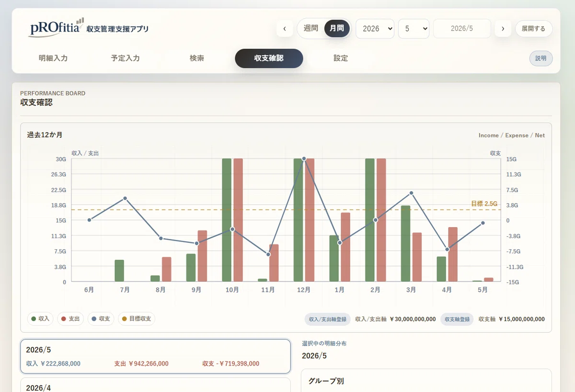This screenshot has height=392, width=575.
Task: Go to next period with right chevron
Action: click(x=503, y=29)
